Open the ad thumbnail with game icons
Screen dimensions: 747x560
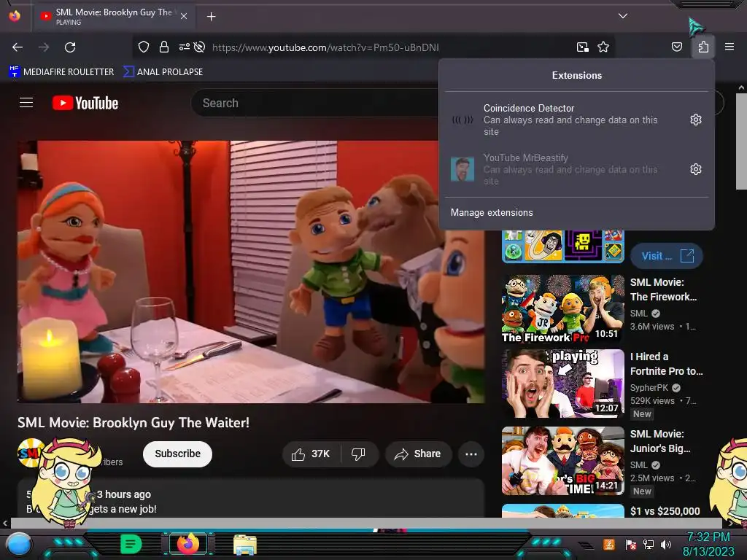pyautogui.click(x=562, y=246)
